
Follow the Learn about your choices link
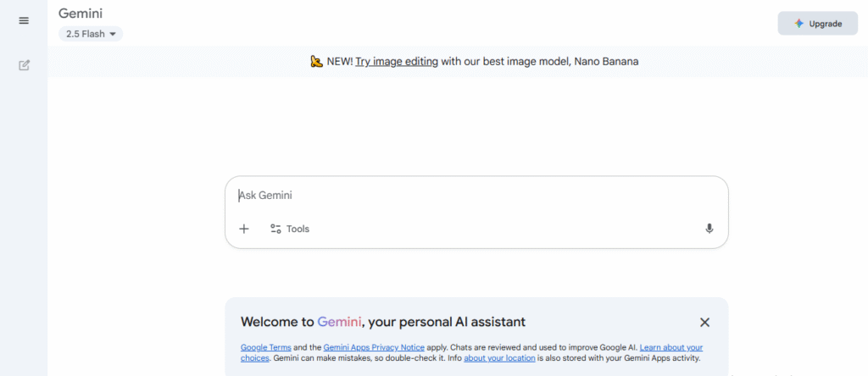[x=670, y=348]
